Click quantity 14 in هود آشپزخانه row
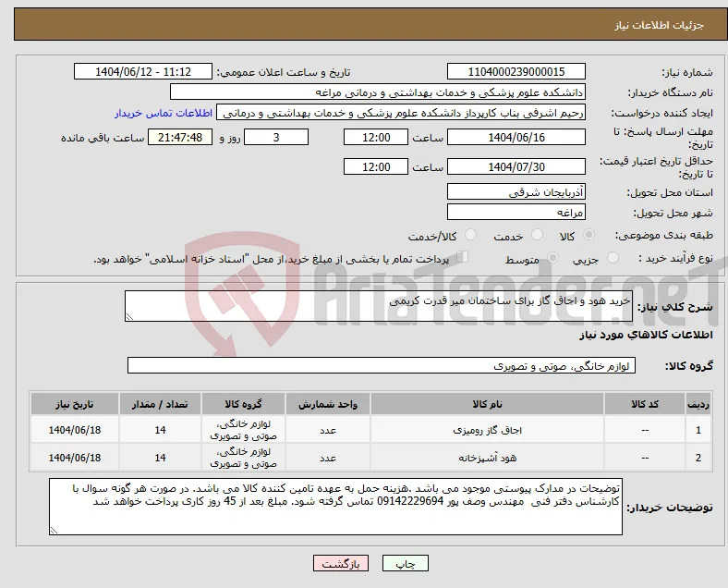The image size is (728, 588). click(160, 458)
